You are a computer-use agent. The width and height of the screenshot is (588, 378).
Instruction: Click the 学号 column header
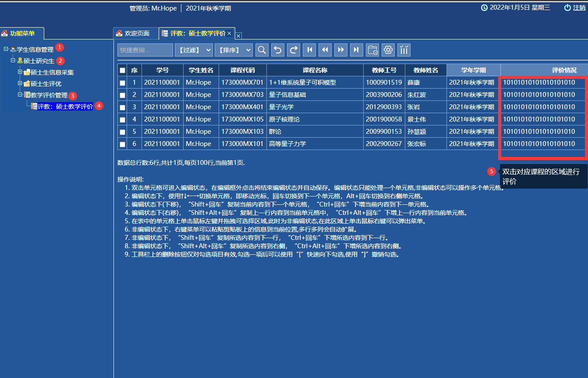163,70
